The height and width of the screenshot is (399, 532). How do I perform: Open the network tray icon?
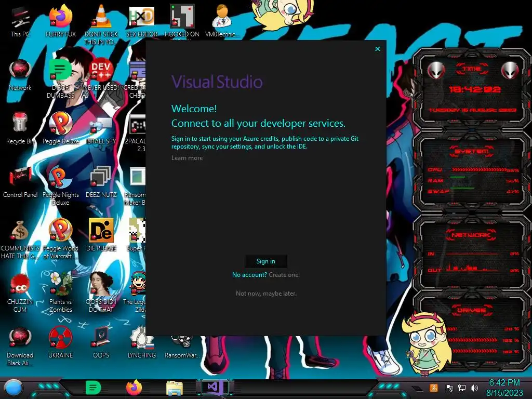click(x=462, y=388)
